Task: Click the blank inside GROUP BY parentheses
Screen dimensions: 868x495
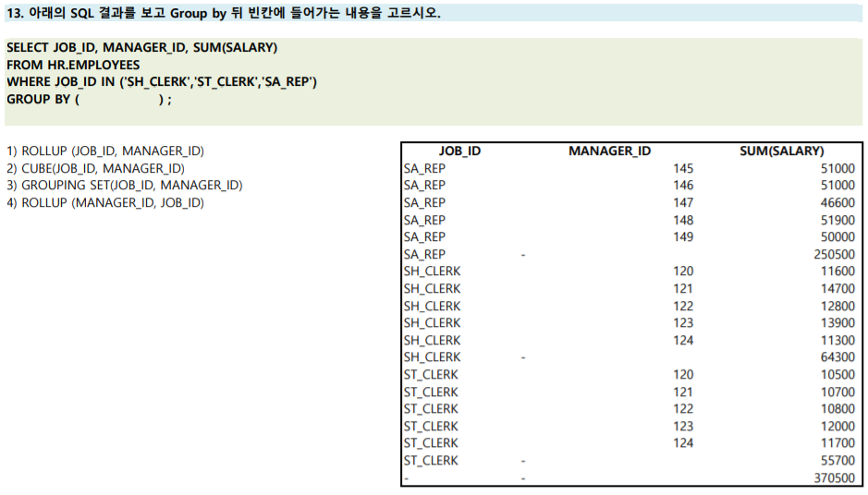Action: 119,100
